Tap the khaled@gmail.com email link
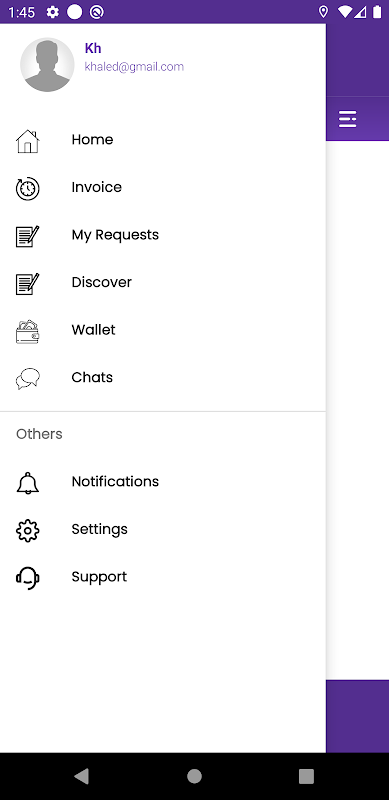 click(134, 67)
